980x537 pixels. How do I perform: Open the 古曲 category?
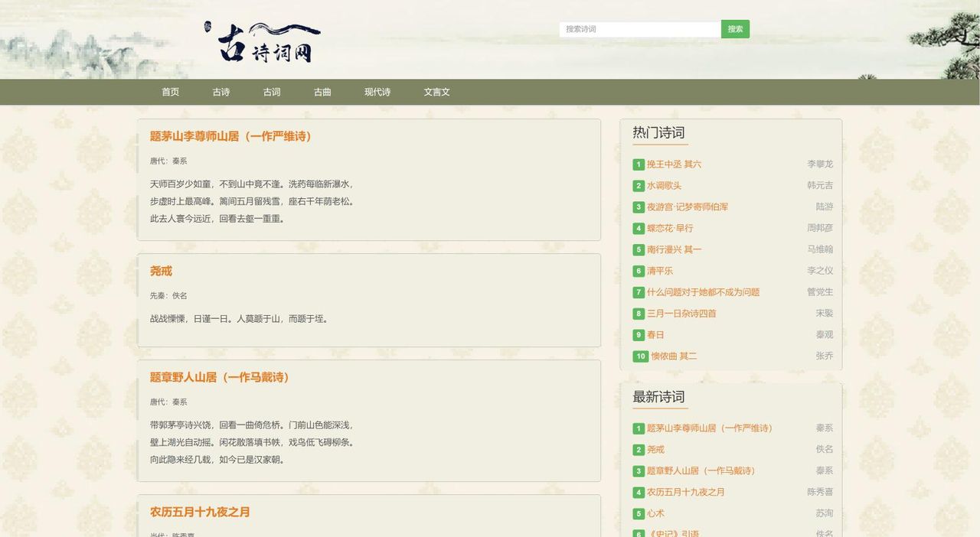click(322, 90)
